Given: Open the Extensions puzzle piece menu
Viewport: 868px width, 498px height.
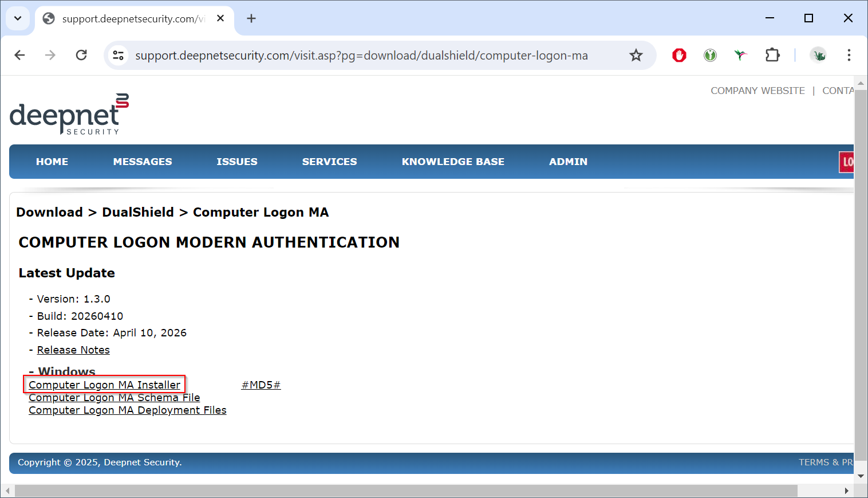Looking at the screenshot, I should [x=772, y=55].
